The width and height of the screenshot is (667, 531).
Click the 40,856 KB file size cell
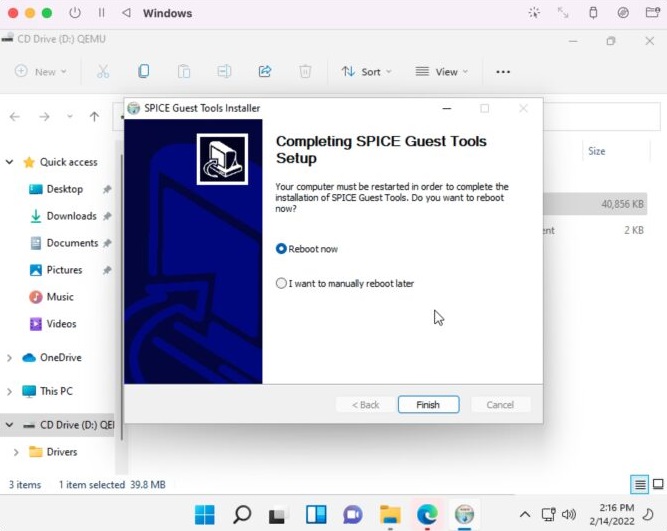pos(622,204)
